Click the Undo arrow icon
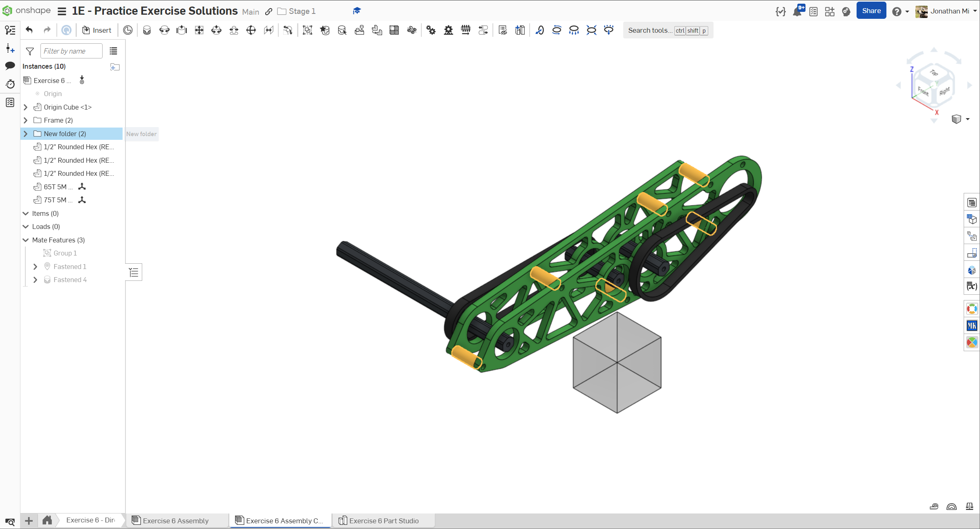The width and height of the screenshot is (980, 529). coord(29,30)
